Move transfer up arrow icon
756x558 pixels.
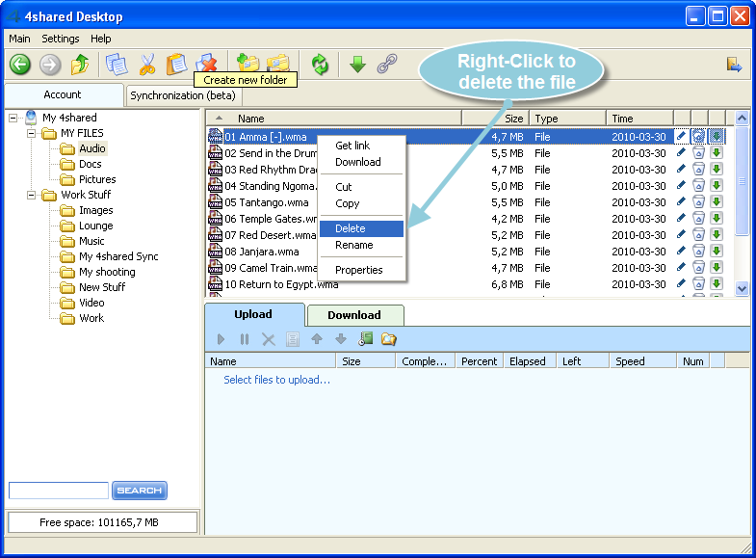(317, 339)
